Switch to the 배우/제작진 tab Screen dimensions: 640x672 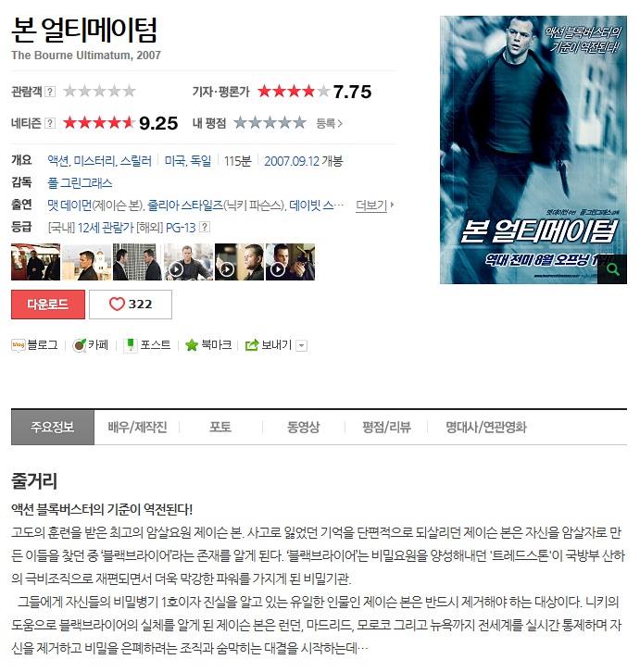(x=137, y=428)
